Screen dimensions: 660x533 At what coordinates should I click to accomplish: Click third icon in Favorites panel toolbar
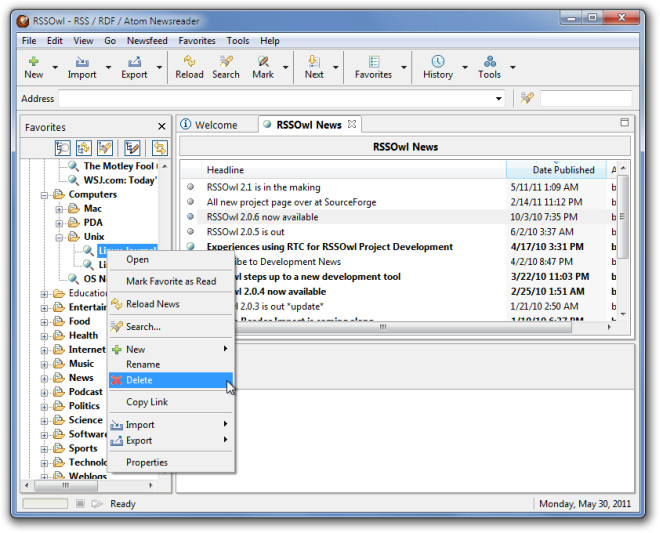(104, 148)
